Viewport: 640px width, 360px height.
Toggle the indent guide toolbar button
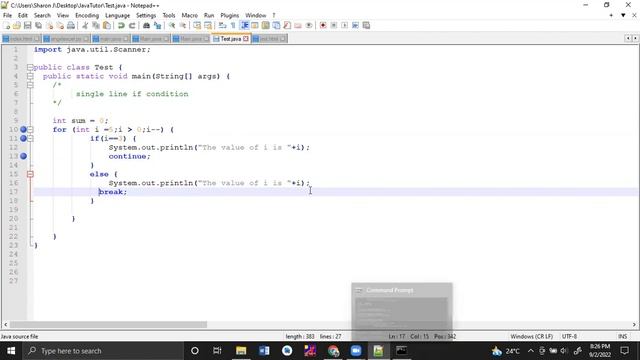pyautogui.click(x=244, y=25)
